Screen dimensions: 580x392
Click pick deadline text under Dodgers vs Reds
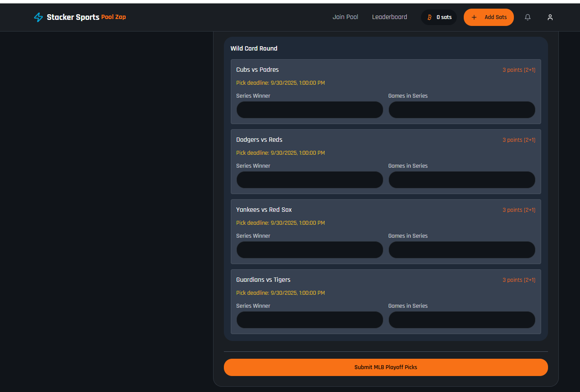pos(280,153)
